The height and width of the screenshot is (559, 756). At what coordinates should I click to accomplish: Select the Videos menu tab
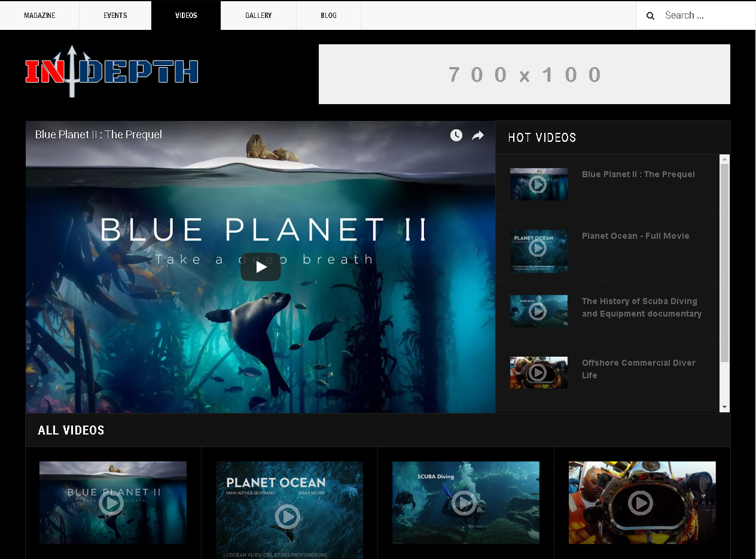(x=186, y=16)
